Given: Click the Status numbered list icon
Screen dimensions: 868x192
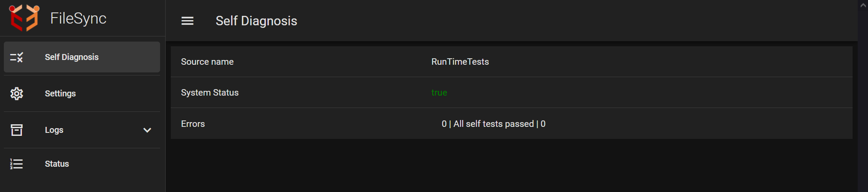Looking at the screenshot, I should [x=17, y=164].
